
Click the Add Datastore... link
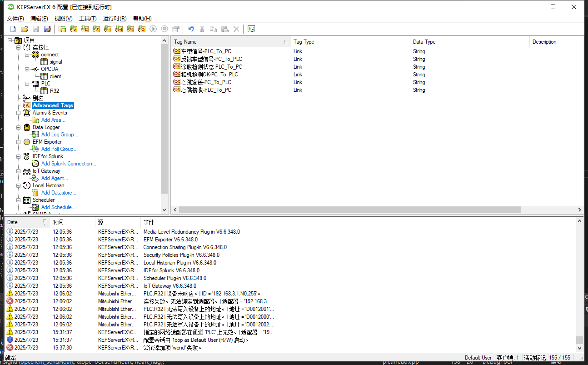point(59,193)
